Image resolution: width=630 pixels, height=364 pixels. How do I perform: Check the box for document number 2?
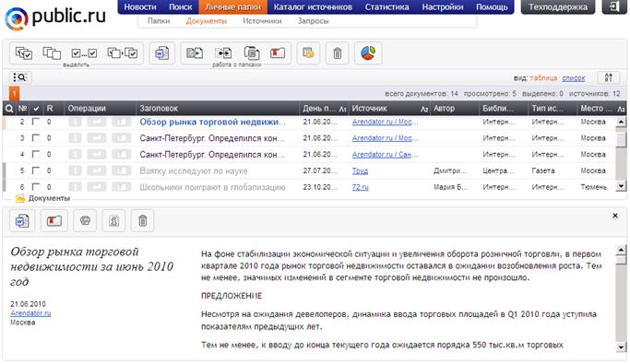pos(36,122)
